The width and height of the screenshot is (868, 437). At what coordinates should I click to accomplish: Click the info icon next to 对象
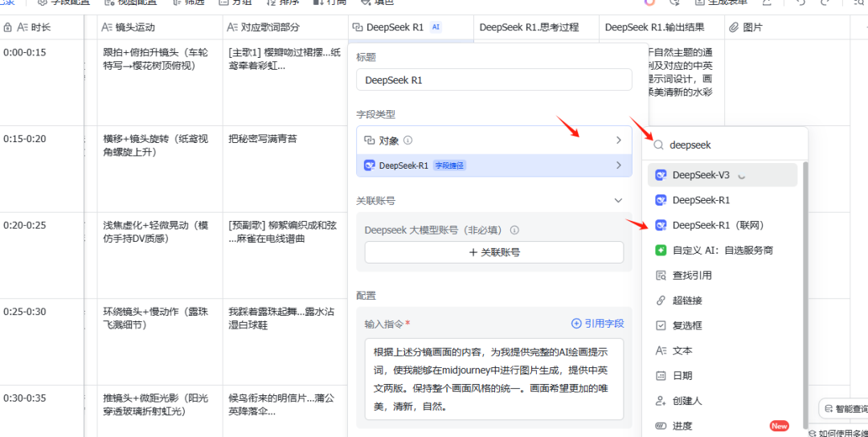click(x=408, y=141)
